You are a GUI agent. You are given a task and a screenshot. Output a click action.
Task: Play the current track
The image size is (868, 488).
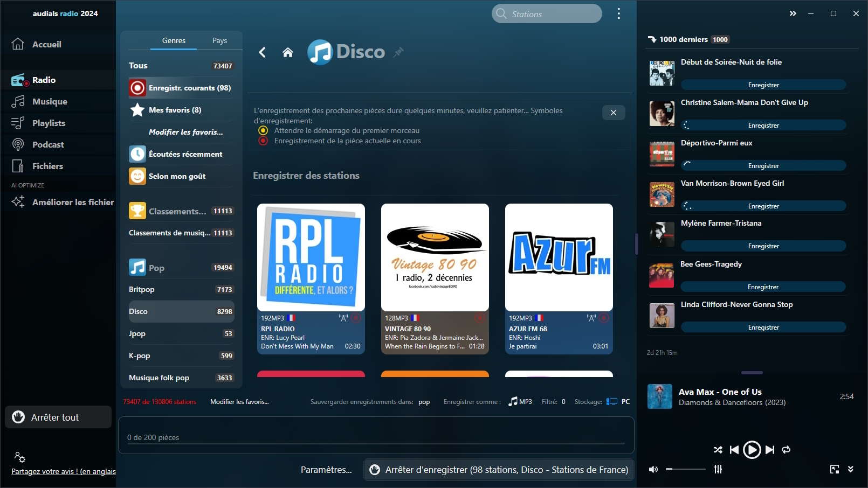752,450
